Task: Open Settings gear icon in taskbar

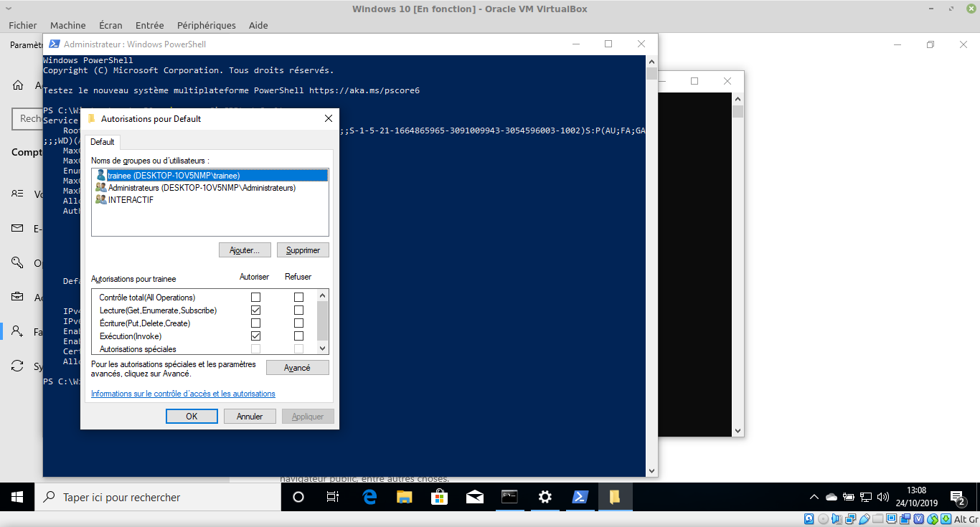Action: (545, 497)
